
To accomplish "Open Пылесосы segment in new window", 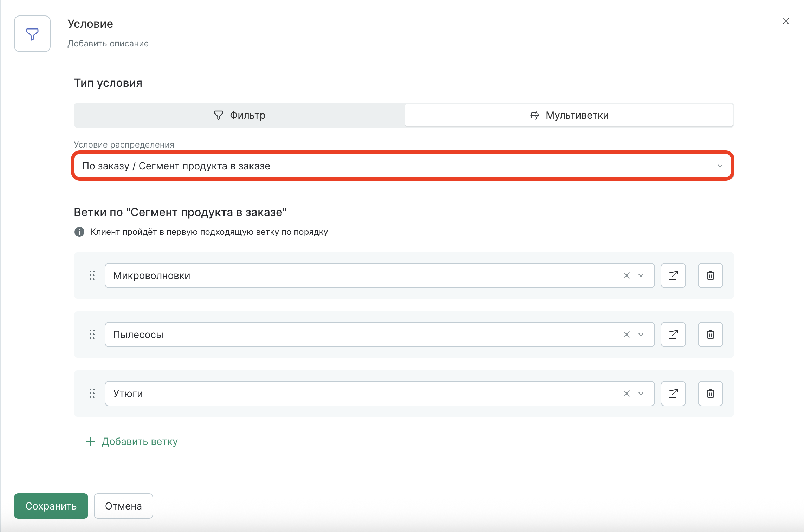I will tap(673, 335).
